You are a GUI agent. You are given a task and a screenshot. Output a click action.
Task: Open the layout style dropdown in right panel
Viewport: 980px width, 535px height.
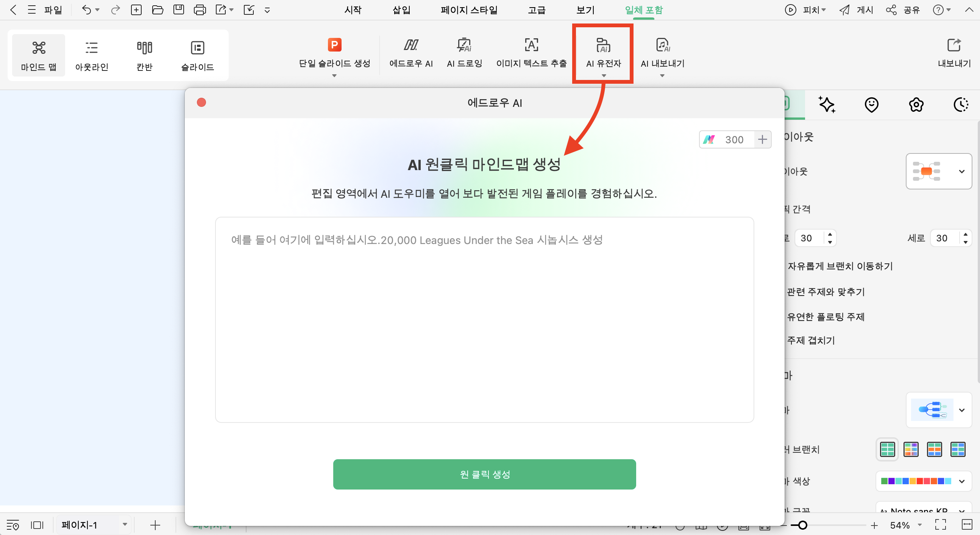938,171
